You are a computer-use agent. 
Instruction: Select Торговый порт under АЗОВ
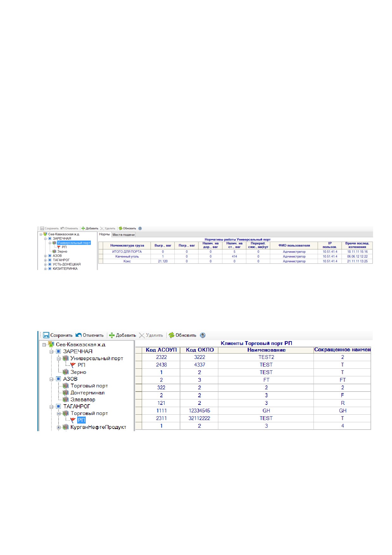coord(89,386)
